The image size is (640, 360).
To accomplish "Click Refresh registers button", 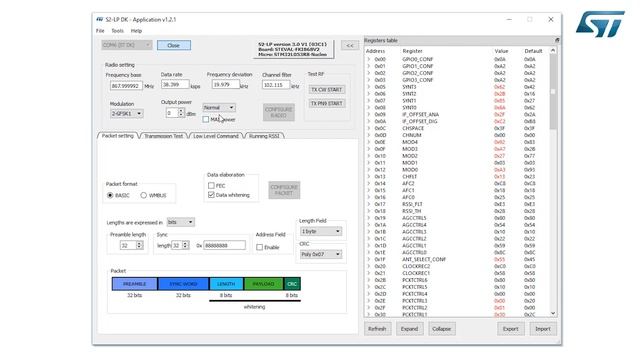I will 377,329.
